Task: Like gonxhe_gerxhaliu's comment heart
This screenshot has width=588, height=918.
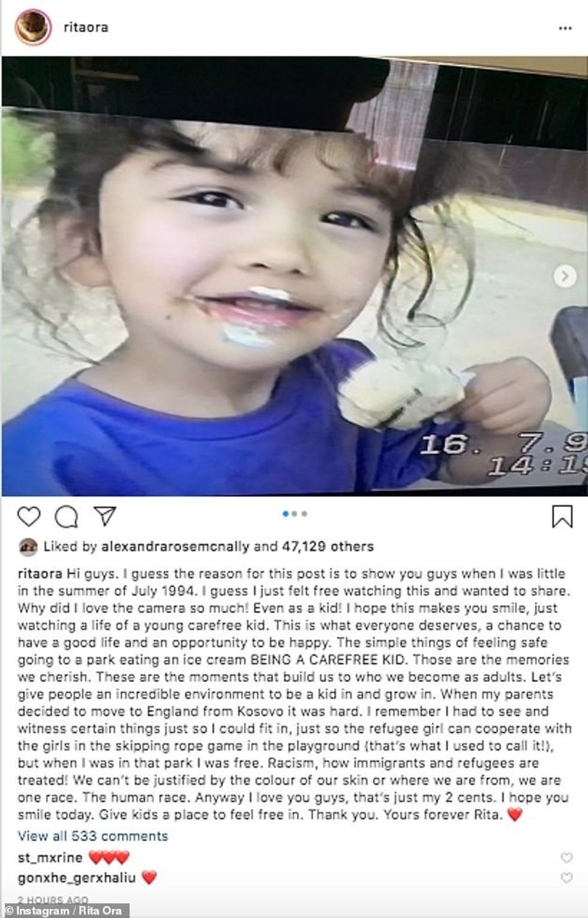Action: pyautogui.click(x=566, y=878)
